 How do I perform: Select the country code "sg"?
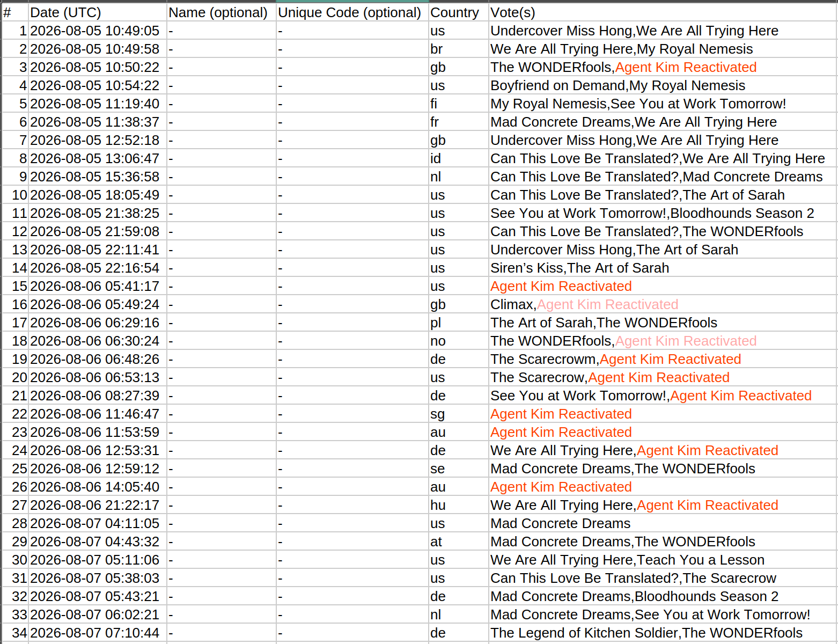(x=459, y=414)
